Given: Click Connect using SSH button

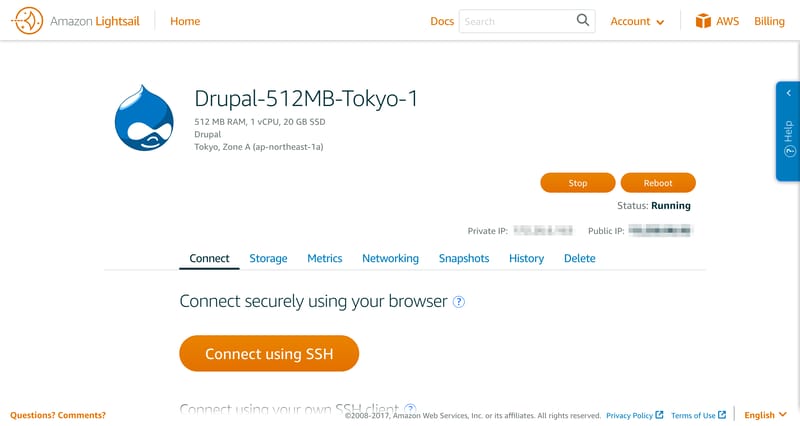Looking at the screenshot, I should click(x=269, y=354).
